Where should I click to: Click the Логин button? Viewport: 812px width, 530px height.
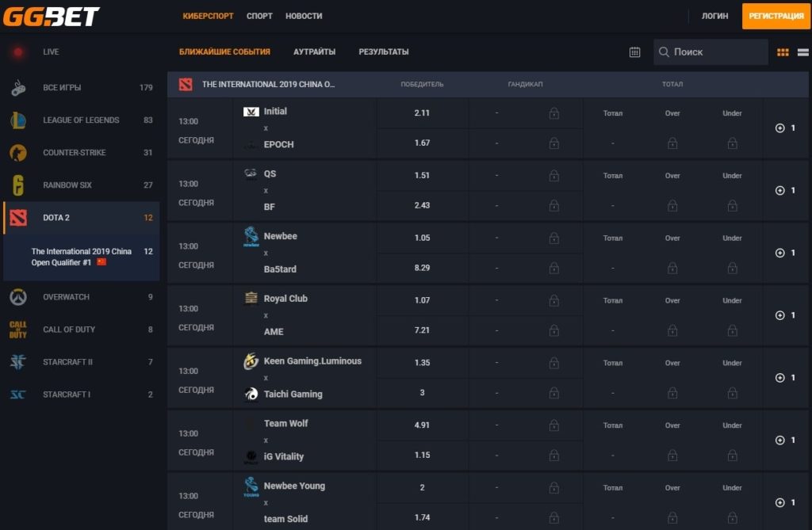tap(714, 16)
